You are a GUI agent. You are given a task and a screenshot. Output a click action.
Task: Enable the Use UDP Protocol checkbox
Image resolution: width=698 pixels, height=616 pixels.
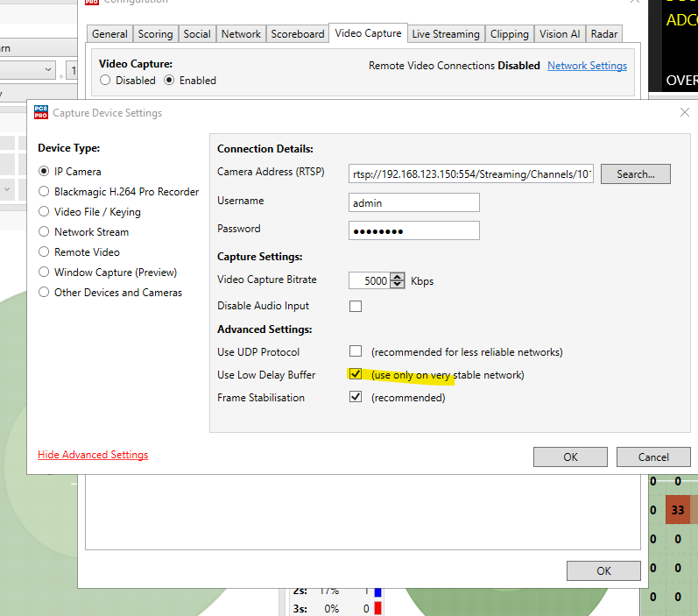click(x=356, y=351)
